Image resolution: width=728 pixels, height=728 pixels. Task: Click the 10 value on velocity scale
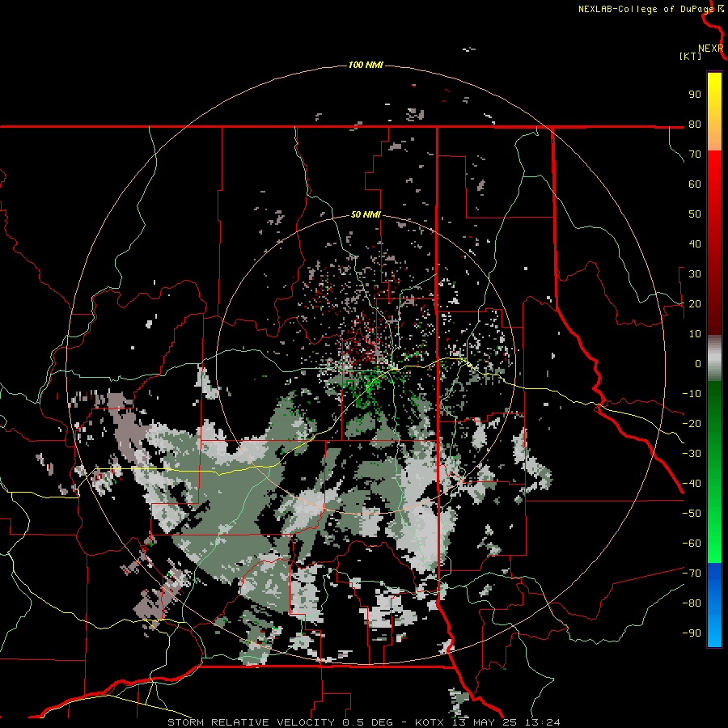[695, 334]
